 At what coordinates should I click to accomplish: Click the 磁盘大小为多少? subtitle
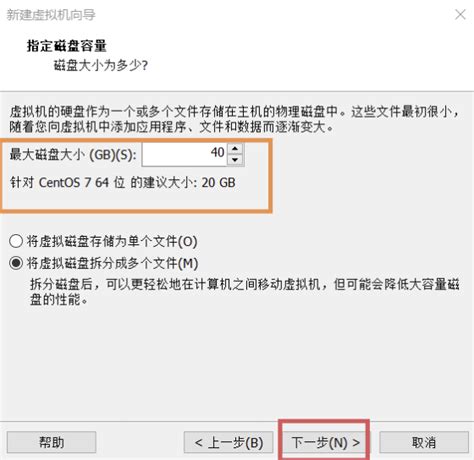[x=101, y=65]
